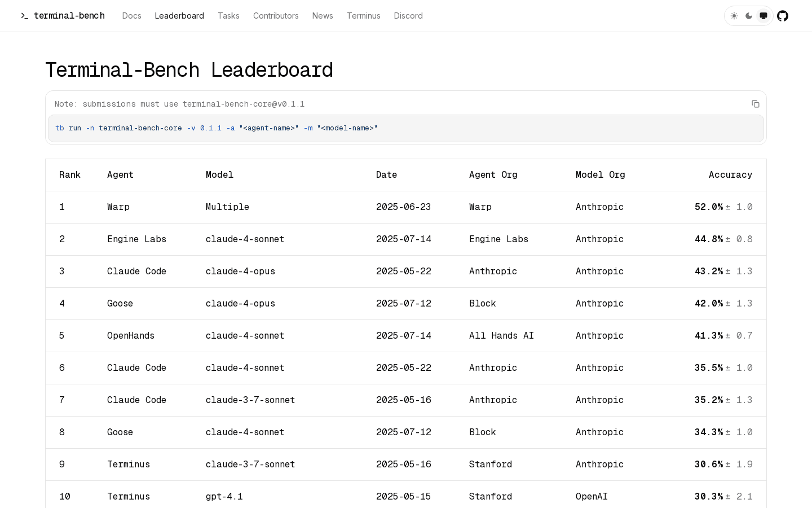The image size is (812, 508).
Task: Select system theme monitor icon
Action: (x=764, y=16)
